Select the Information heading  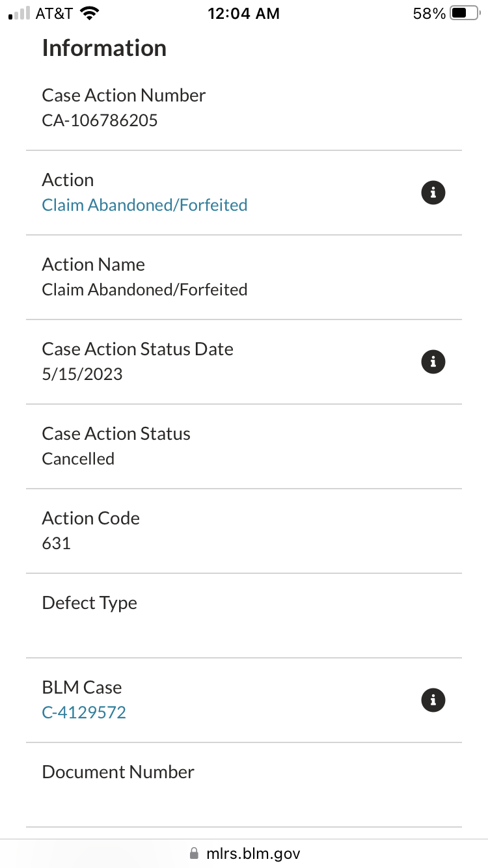pyautogui.click(x=104, y=48)
